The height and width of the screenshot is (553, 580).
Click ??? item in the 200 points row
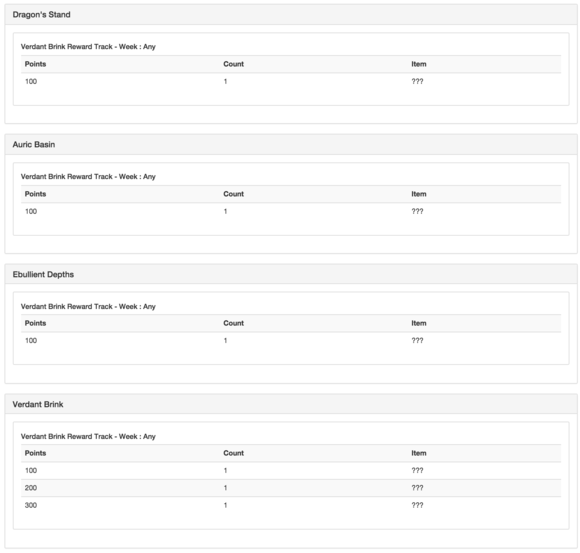pos(417,488)
